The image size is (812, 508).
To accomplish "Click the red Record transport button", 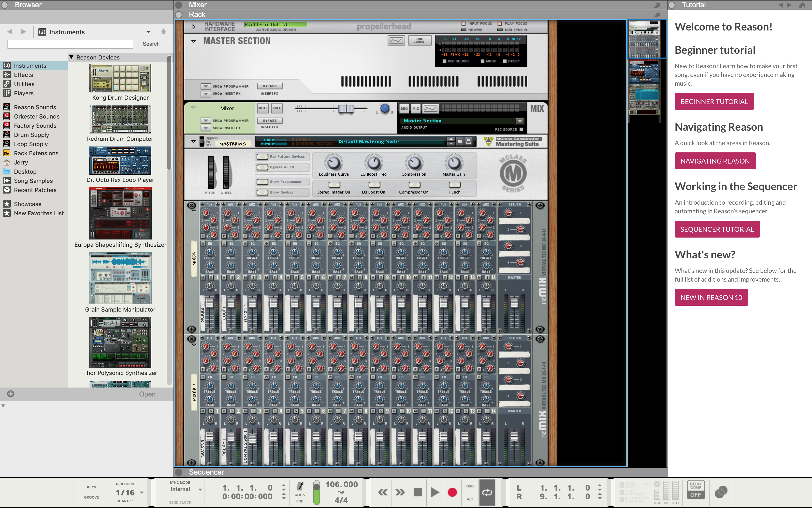I will [x=452, y=493].
